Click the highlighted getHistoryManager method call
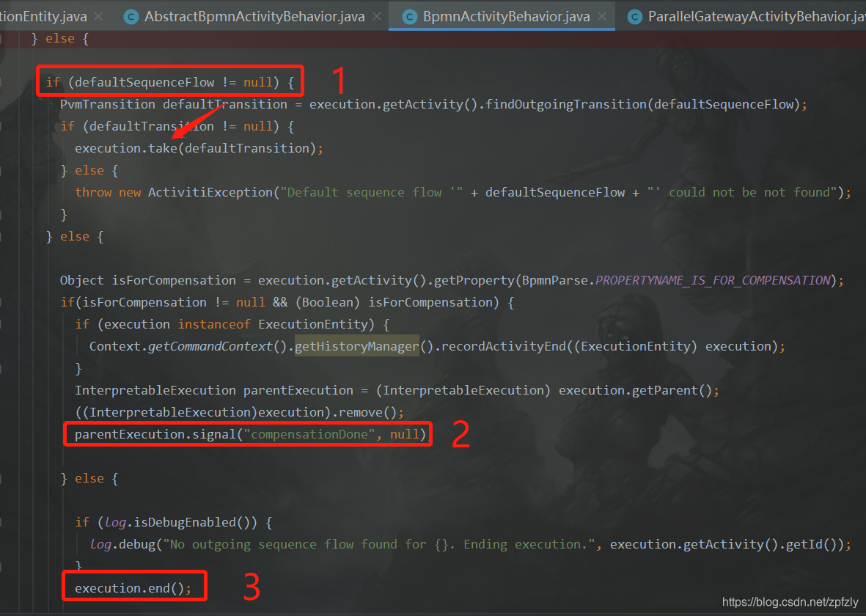The width and height of the screenshot is (866, 616). coord(357,346)
